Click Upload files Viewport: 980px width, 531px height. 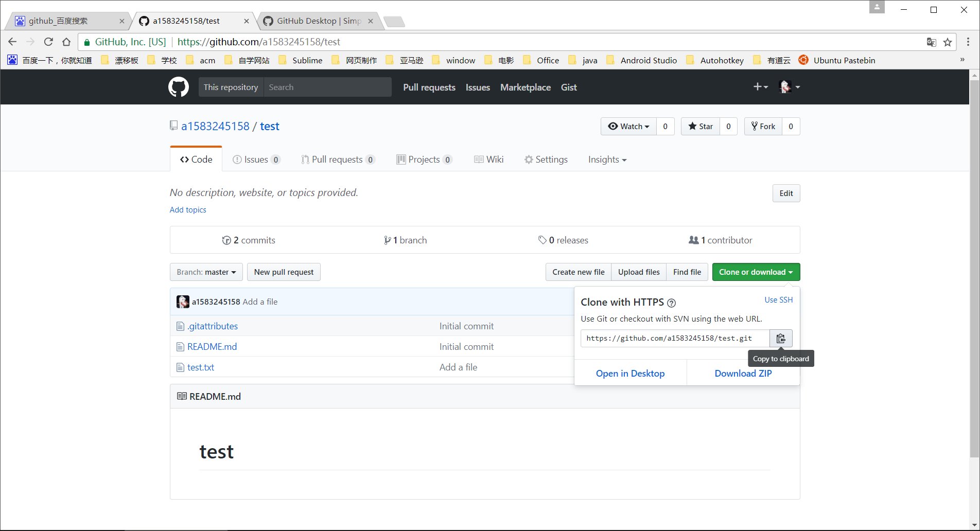pos(639,272)
